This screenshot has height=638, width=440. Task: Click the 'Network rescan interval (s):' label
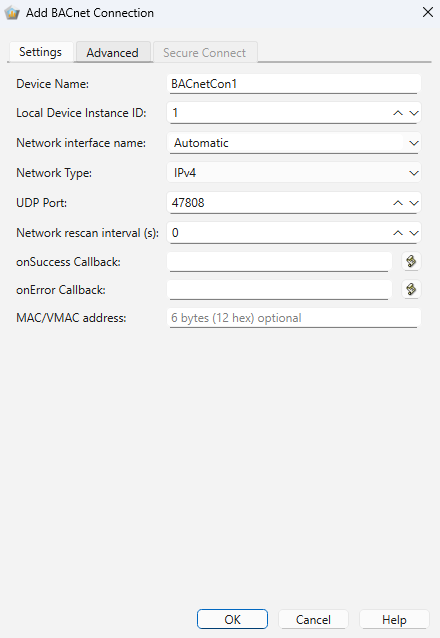(x=88, y=233)
